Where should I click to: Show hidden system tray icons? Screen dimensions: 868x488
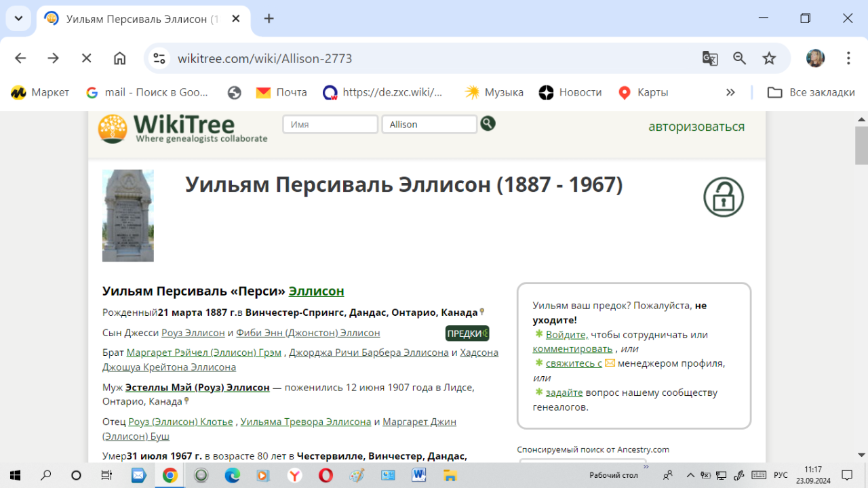pyautogui.click(x=690, y=475)
